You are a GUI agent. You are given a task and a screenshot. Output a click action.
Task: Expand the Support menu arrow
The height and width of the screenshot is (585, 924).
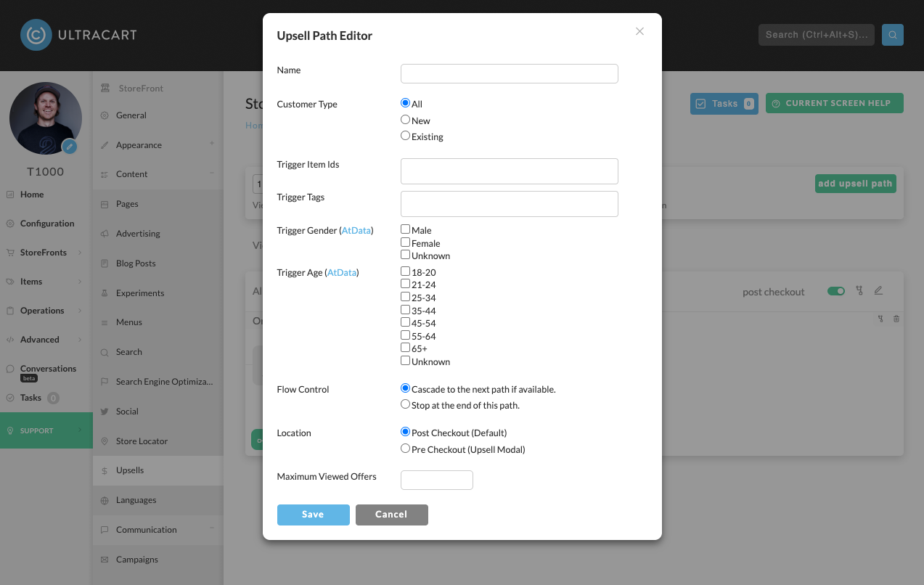80,430
